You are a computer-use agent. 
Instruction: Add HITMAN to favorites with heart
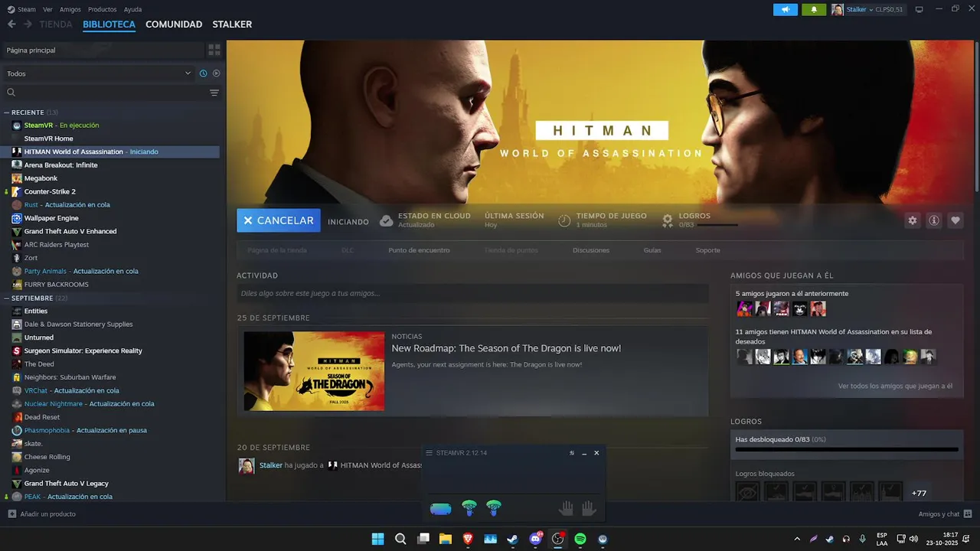click(955, 220)
